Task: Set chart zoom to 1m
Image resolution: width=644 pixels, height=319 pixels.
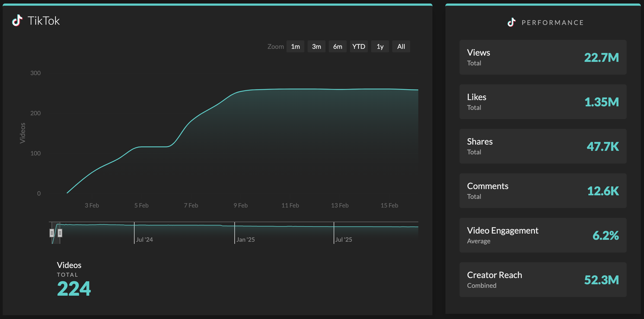Action: [x=295, y=46]
